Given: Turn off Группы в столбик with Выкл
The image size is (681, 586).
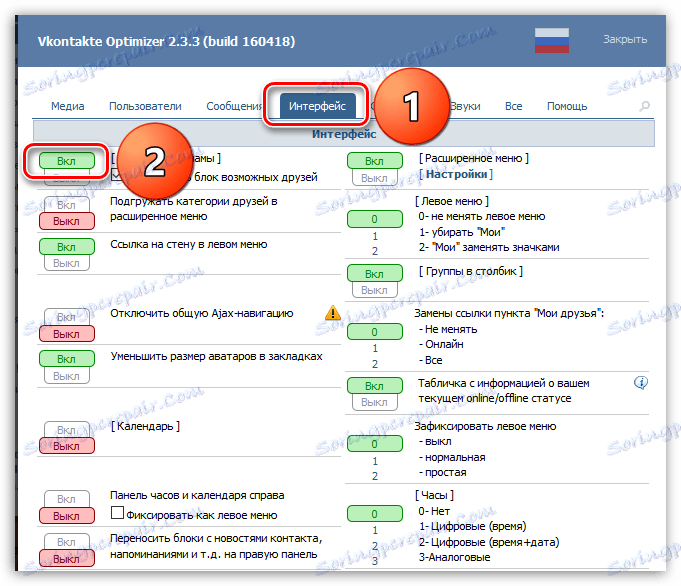Looking at the screenshot, I should point(374,290).
